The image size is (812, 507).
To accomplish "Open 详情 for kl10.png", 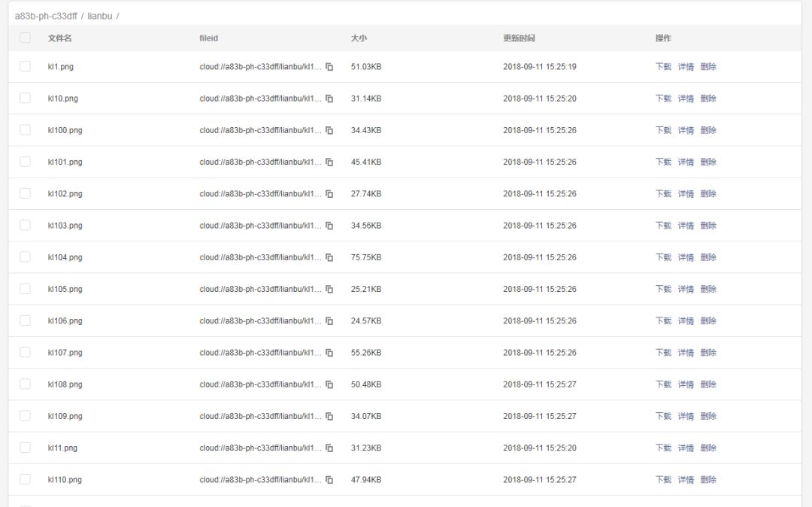I will tap(686, 99).
